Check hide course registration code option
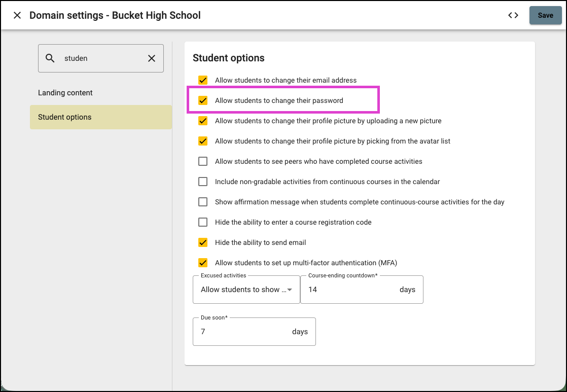The image size is (567, 392). point(203,222)
